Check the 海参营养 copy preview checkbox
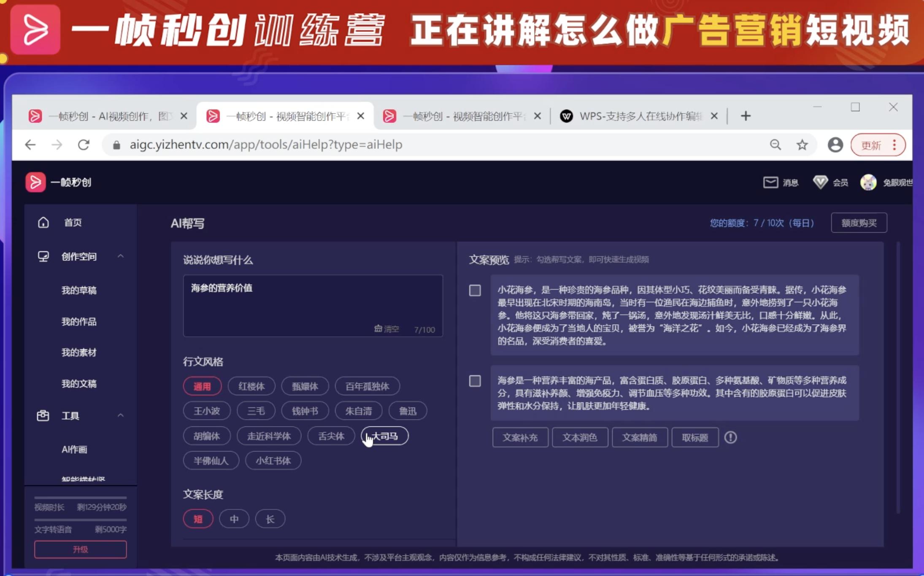This screenshot has height=576, width=924. pos(475,381)
